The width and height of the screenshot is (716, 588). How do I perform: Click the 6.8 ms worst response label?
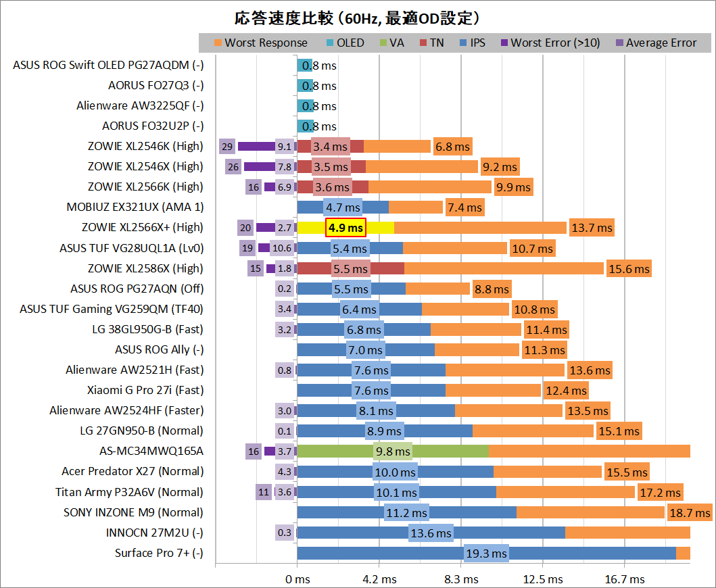pos(452,147)
